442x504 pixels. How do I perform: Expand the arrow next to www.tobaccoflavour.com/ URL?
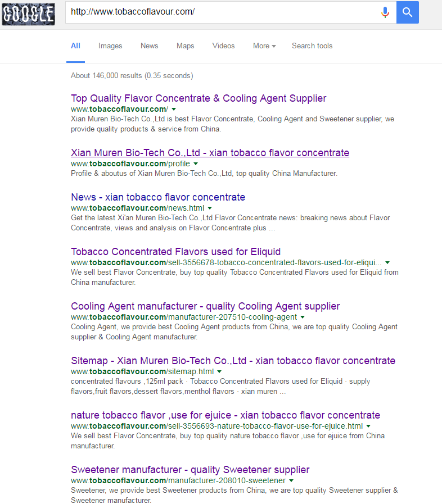pyautogui.click(x=174, y=110)
